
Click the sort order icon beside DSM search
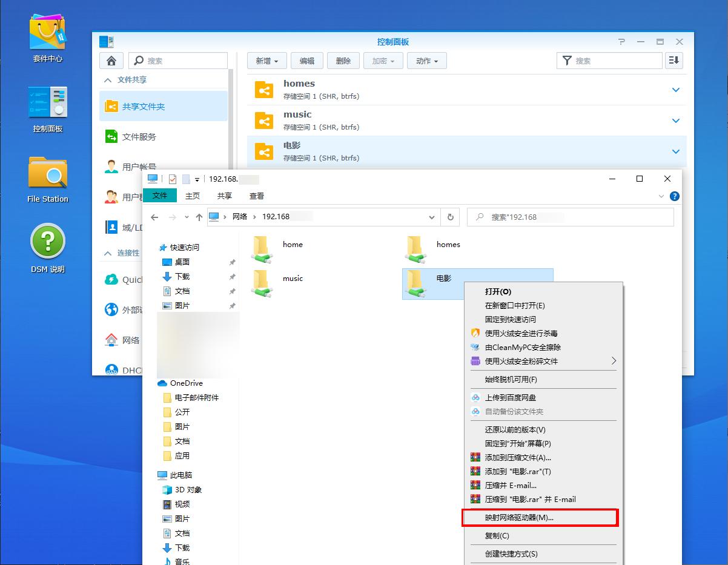(x=673, y=61)
